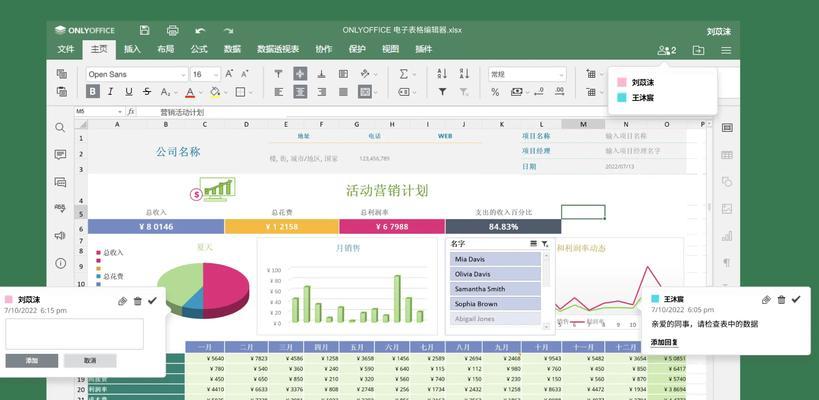
Task: Click accounting currency style icon
Action: (x=519, y=92)
